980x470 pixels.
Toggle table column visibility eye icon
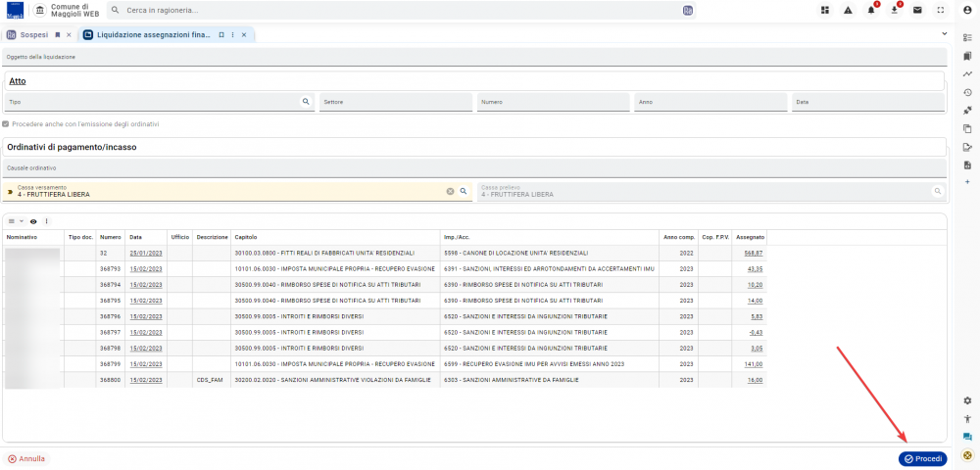point(33,221)
